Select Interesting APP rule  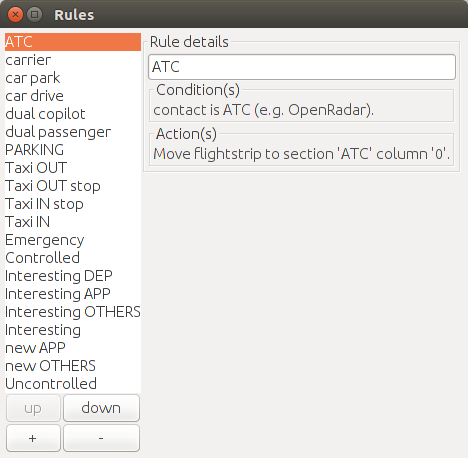click(73, 294)
